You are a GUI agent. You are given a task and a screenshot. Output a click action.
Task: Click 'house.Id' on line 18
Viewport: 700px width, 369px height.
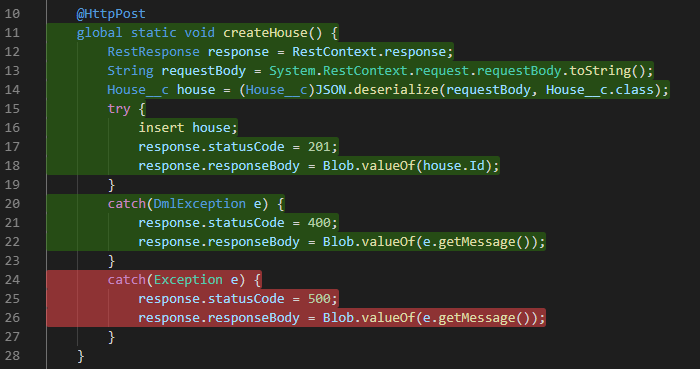454,166
